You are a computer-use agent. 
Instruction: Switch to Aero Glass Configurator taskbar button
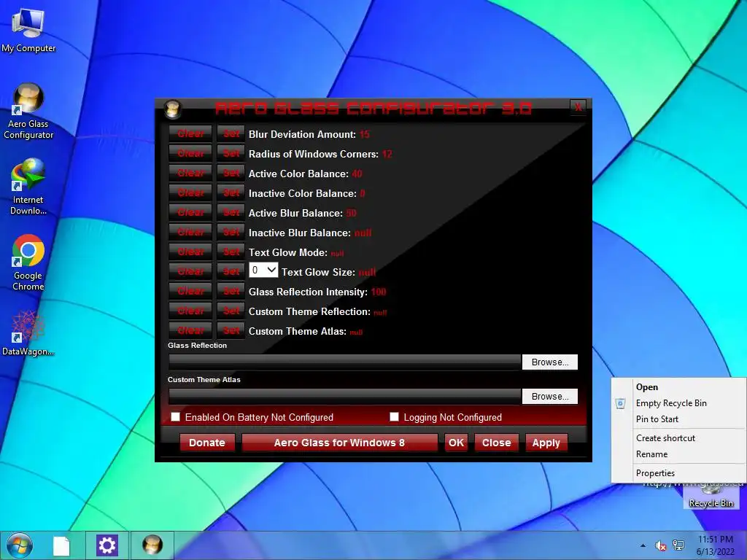click(152, 545)
